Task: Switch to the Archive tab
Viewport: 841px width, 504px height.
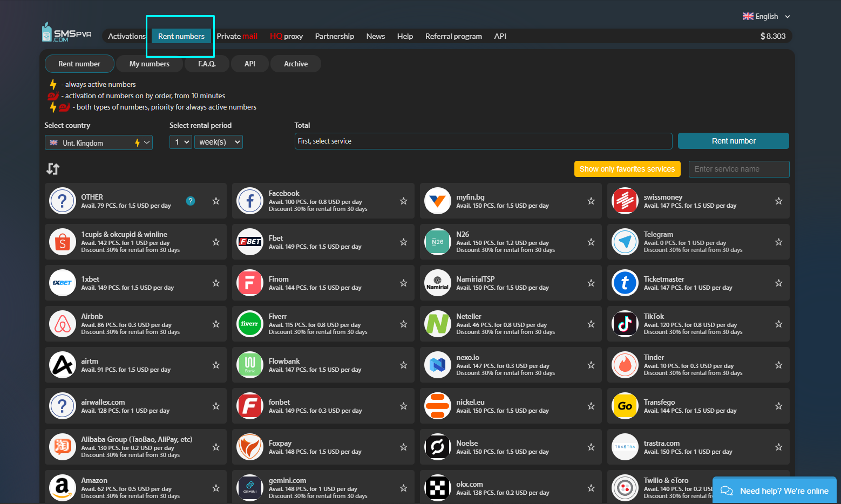Action: click(x=296, y=64)
